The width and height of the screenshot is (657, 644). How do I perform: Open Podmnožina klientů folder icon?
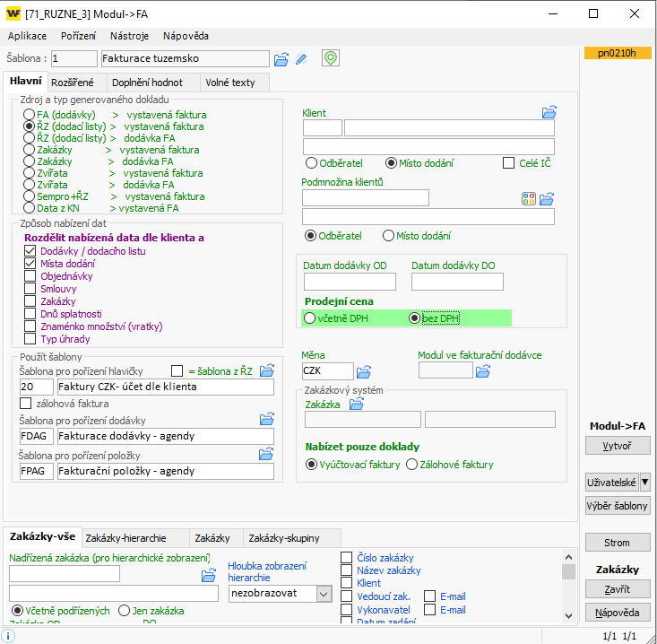click(547, 199)
